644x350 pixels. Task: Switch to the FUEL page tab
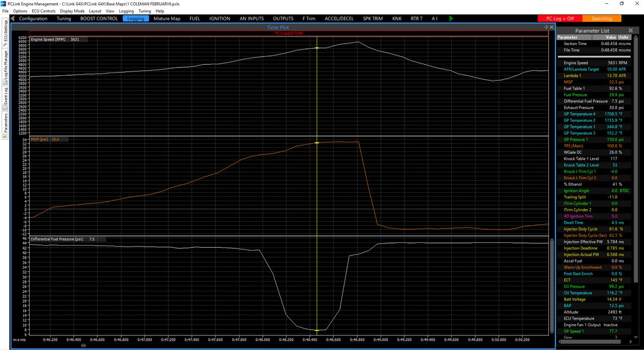pos(195,19)
